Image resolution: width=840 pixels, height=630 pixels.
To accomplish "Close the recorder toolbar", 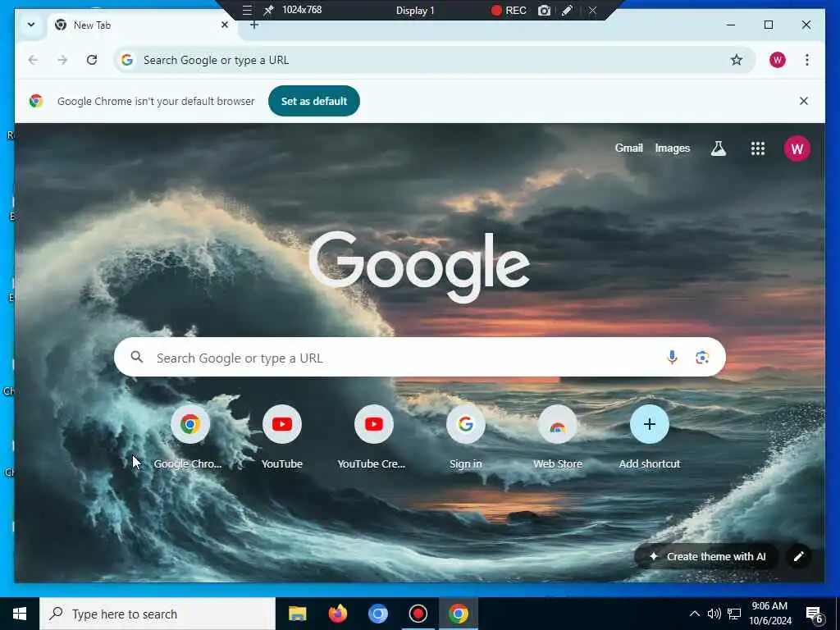I will point(592,10).
